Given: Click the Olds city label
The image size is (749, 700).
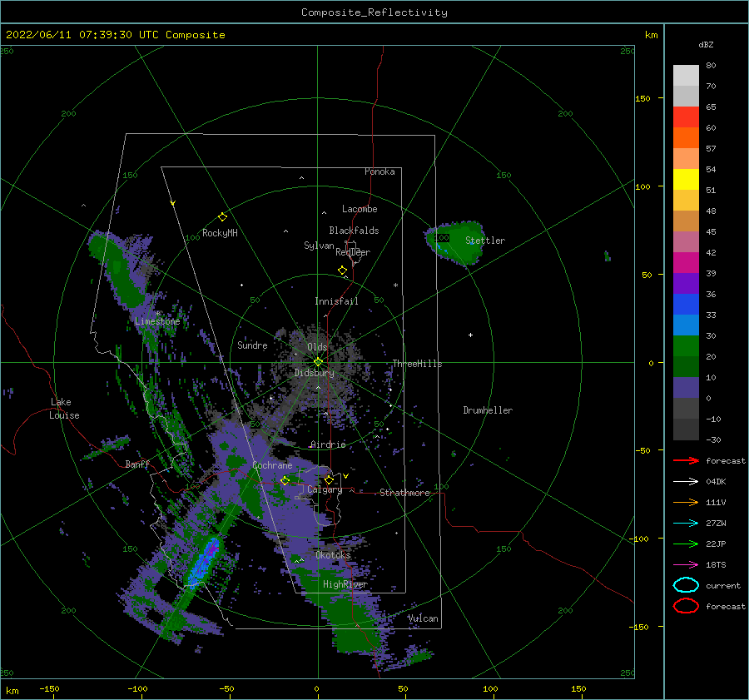Looking at the screenshot, I should click(317, 347).
